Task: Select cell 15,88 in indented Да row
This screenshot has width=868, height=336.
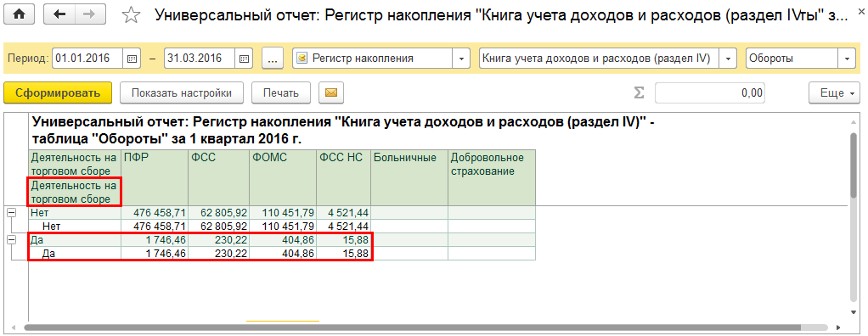Action: pyautogui.click(x=343, y=253)
